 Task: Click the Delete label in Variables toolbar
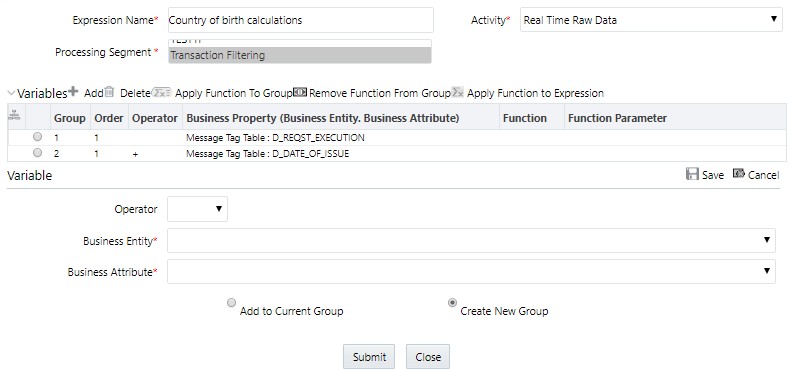[x=135, y=94]
